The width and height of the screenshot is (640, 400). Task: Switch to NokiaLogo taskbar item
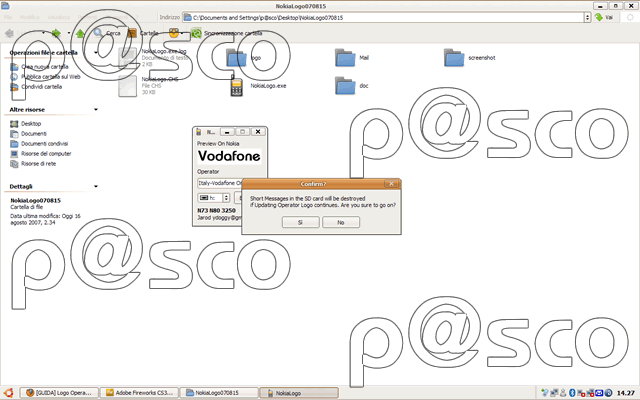[x=299, y=393]
